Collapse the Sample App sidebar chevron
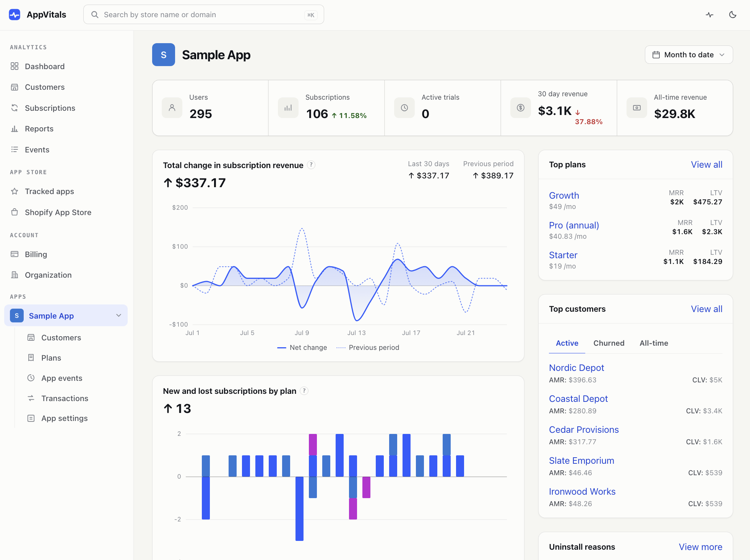The image size is (750, 560). 119,316
